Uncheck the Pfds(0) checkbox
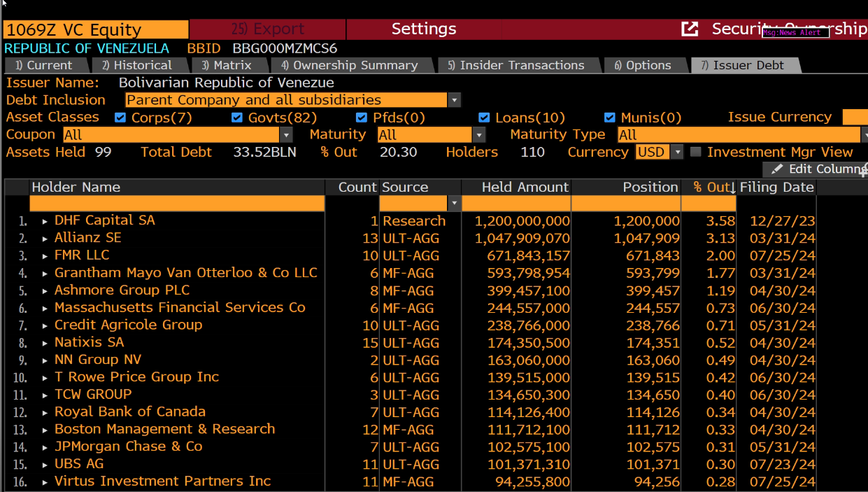The width and height of the screenshot is (868, 492). [x=362, y=118]
